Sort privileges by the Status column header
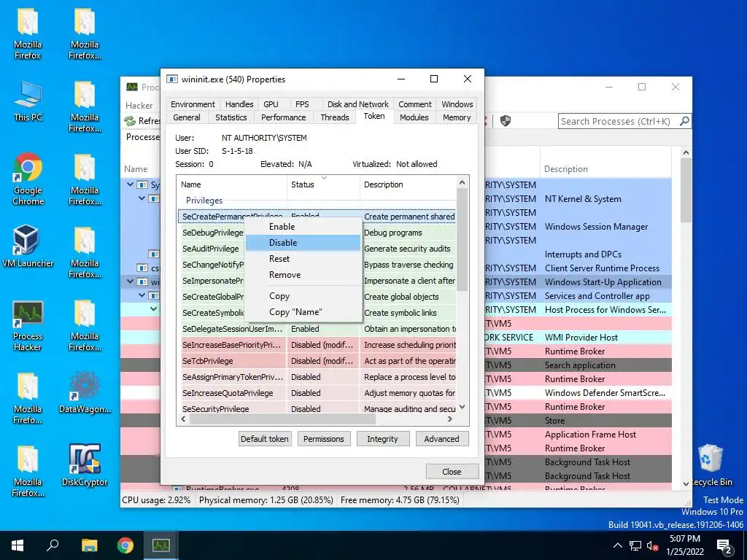Screen dimensions: 747x560 [323, 184]
